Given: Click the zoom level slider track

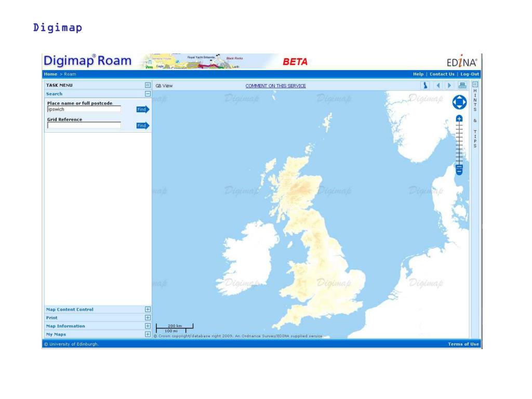Looking at the screenshot, I should pyautogui.click(x=459, y=144).
